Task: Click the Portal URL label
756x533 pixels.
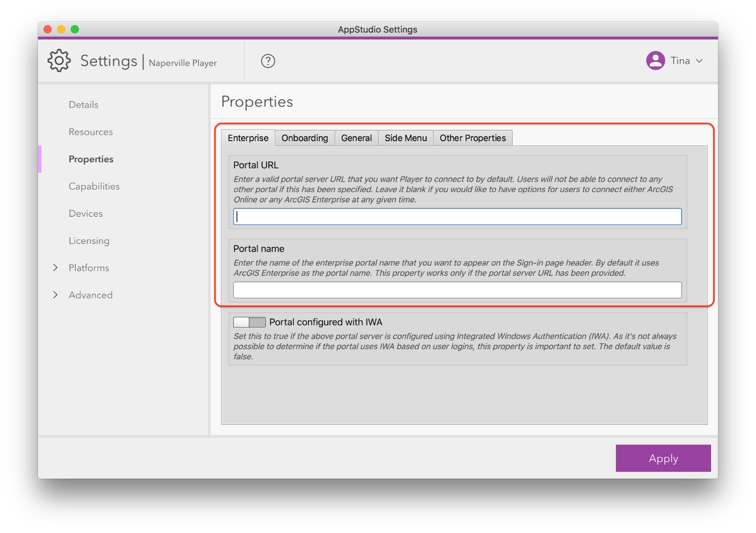Action: coord(256,165)
